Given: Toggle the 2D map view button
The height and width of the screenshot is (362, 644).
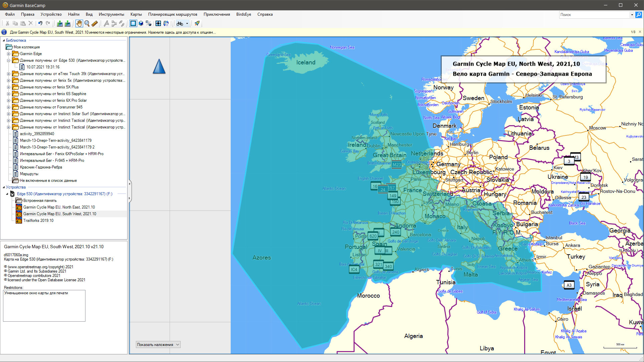Looking at the screenshot, I should [133, 23].
